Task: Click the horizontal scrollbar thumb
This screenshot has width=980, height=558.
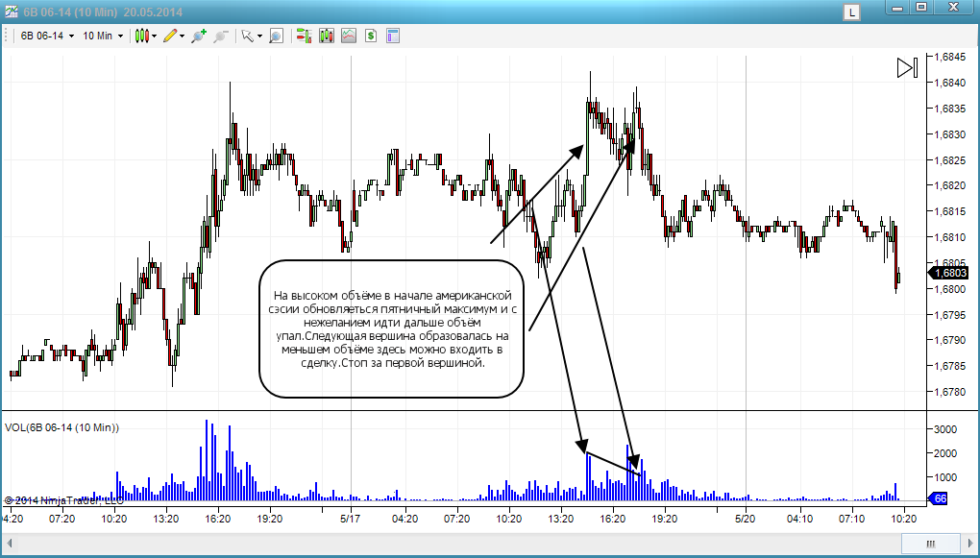Action: (930, 543)
